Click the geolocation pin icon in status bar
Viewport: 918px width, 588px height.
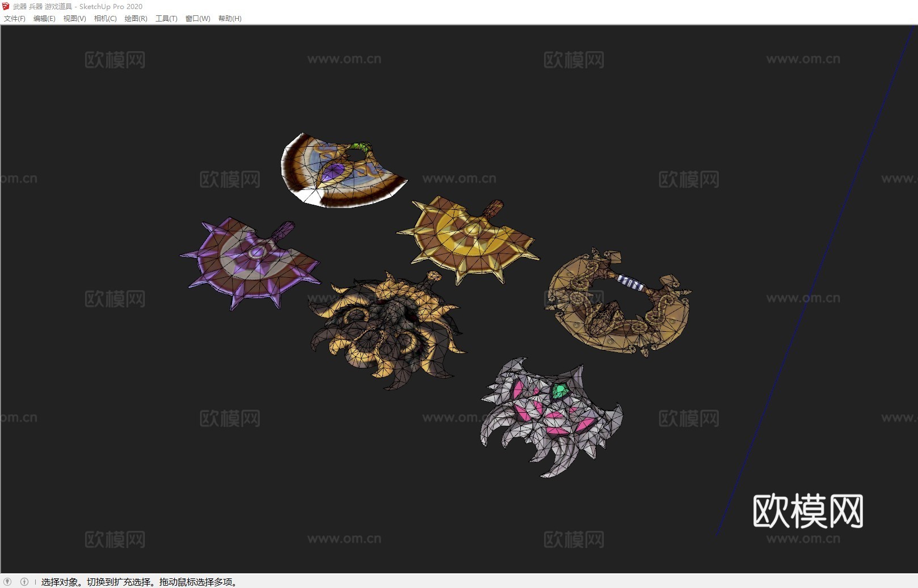coord(7,582)
